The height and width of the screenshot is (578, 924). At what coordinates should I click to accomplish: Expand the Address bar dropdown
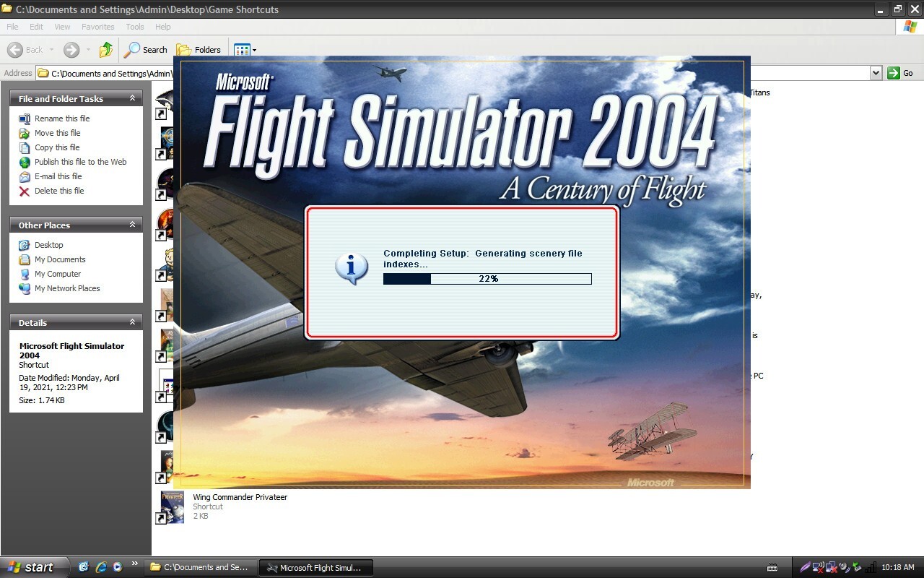click(x=876, y=73)
